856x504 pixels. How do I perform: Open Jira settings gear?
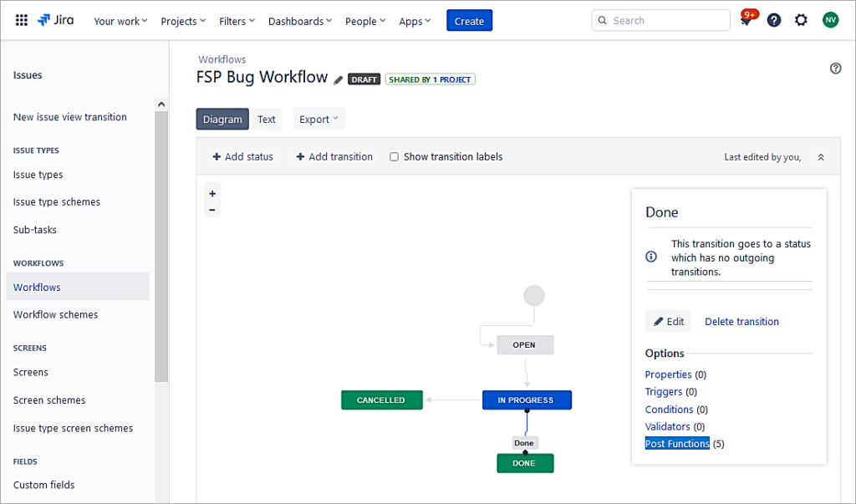point(801,20)
